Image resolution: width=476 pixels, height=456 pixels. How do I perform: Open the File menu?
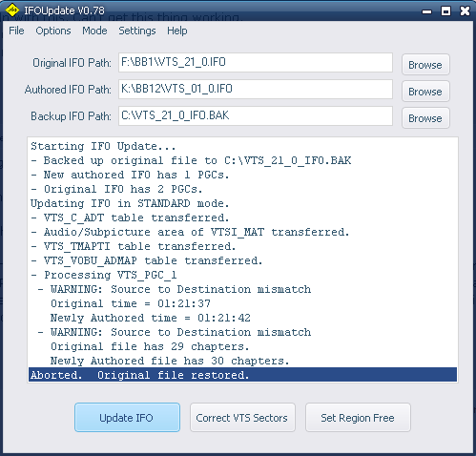tap(16, 31)
